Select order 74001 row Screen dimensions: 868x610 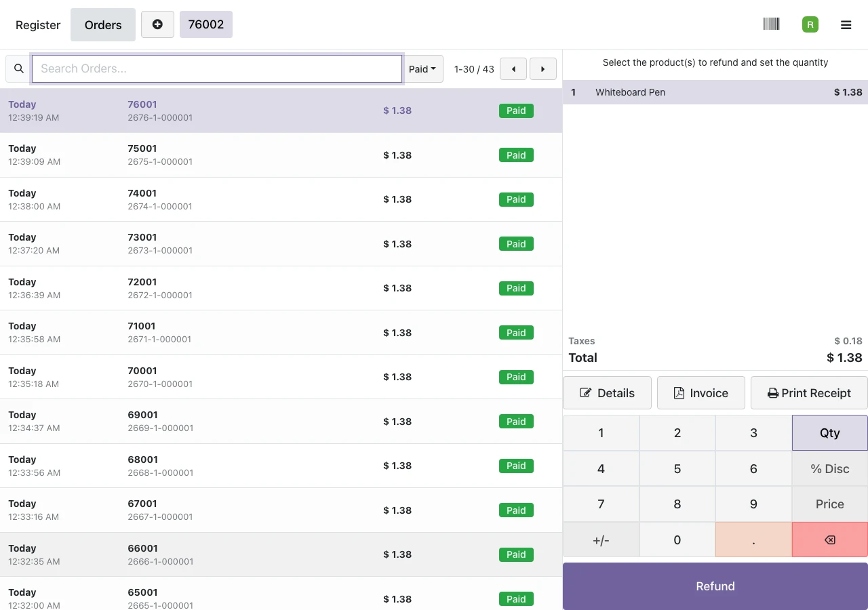point(281,199)
